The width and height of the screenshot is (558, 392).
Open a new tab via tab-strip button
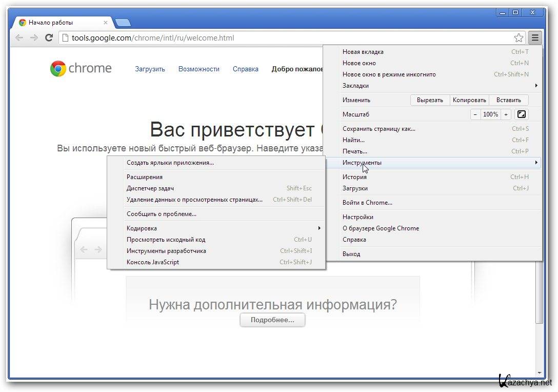(123, 23)
